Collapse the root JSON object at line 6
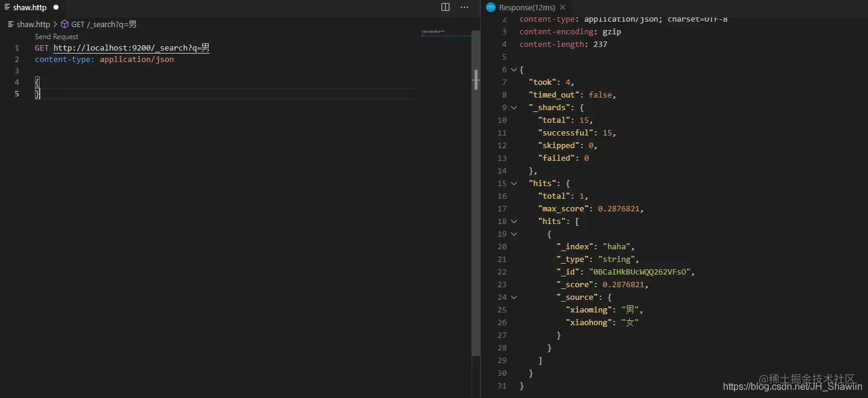 point(514,70)
